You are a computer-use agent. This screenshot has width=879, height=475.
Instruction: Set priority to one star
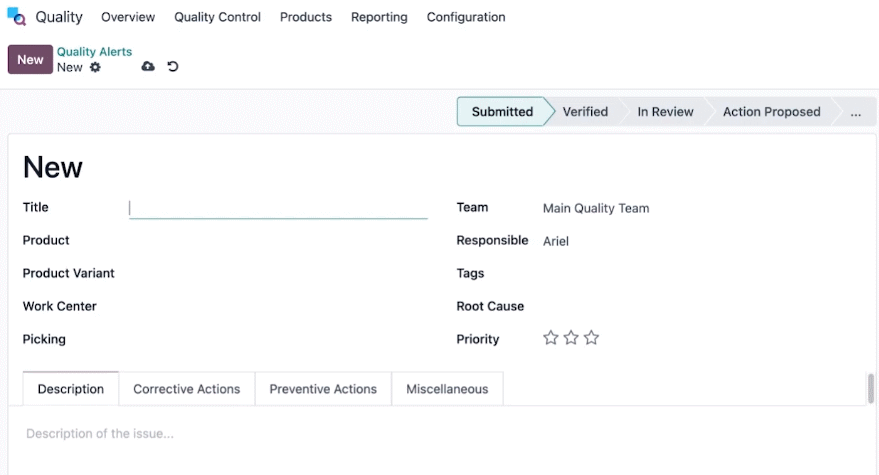point(550,338)
